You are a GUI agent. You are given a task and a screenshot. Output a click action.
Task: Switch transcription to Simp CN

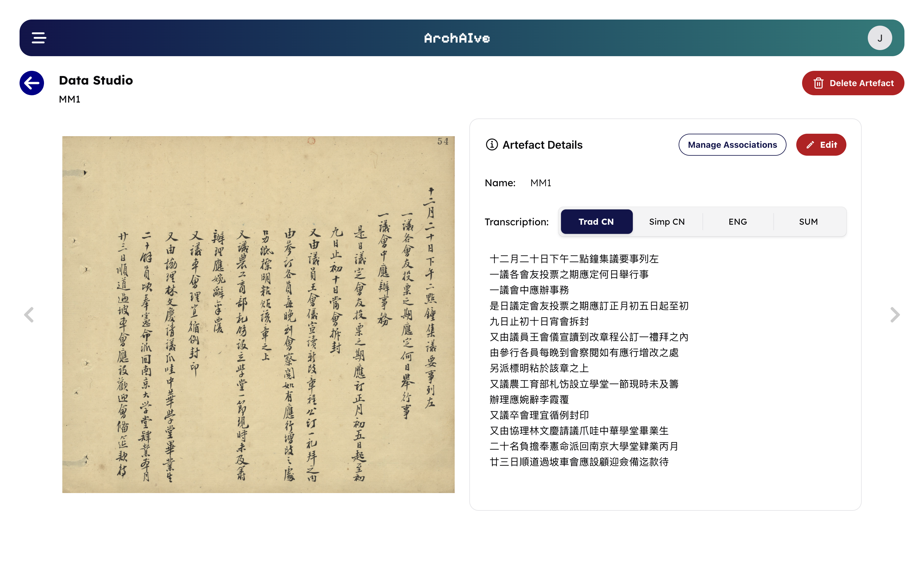(x=667, y=222)
